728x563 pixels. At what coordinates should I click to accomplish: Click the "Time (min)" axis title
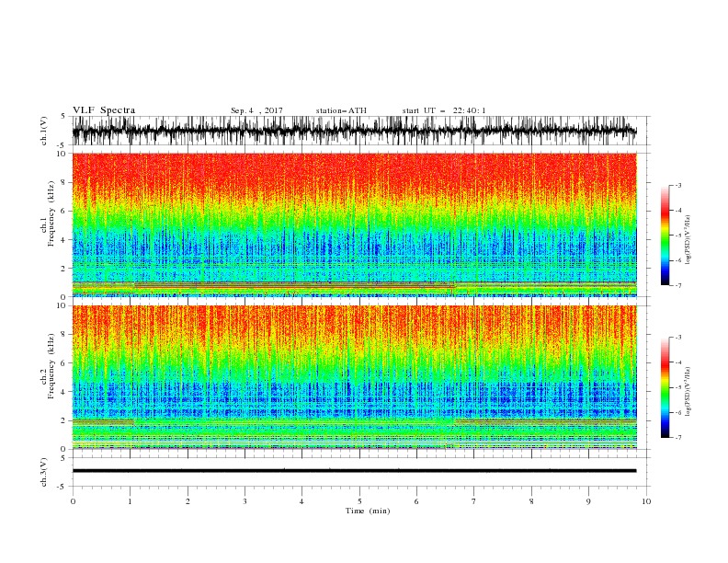tap(368, 511)
